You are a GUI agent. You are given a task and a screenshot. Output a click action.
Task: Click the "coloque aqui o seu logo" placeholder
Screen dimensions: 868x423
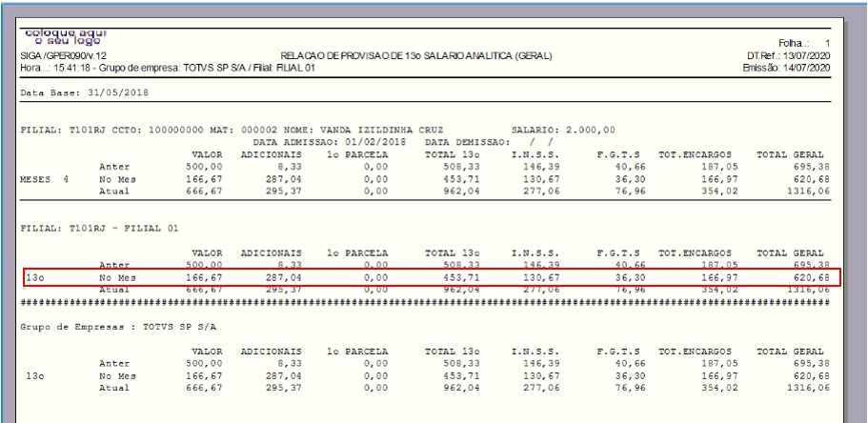tap(66, 37)
